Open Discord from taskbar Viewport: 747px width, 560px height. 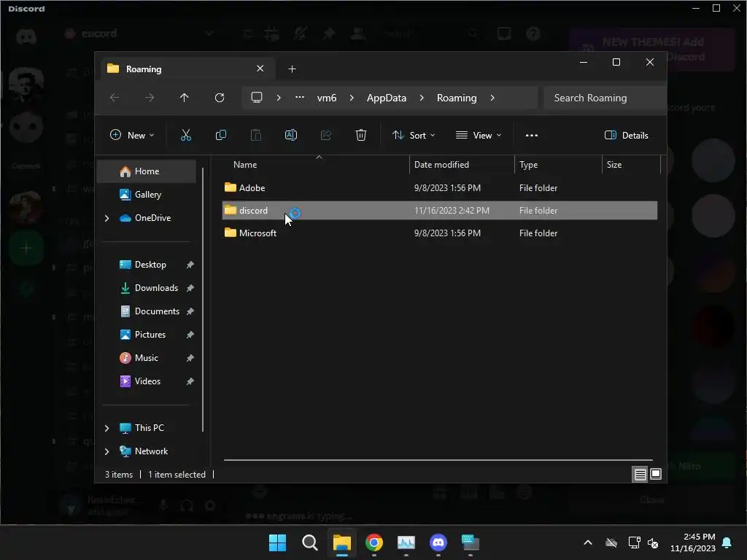coord(438,542)
